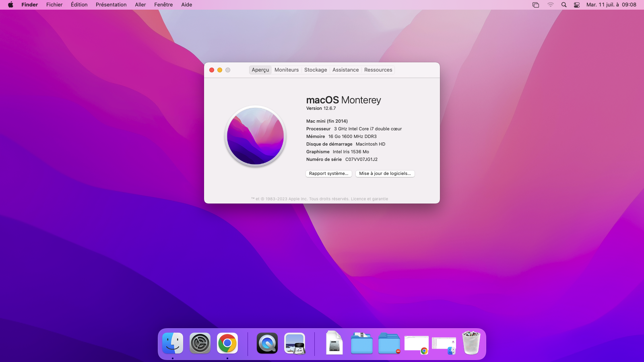Click the Apple logo in the menu bar
Viewport: 644px width, 362px height.
point(10,4)
